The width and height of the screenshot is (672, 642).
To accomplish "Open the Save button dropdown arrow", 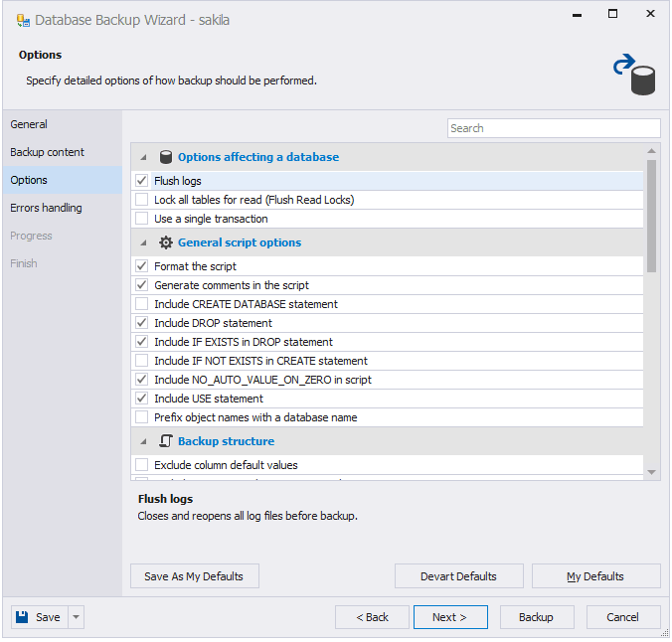I will click(76, 617).
